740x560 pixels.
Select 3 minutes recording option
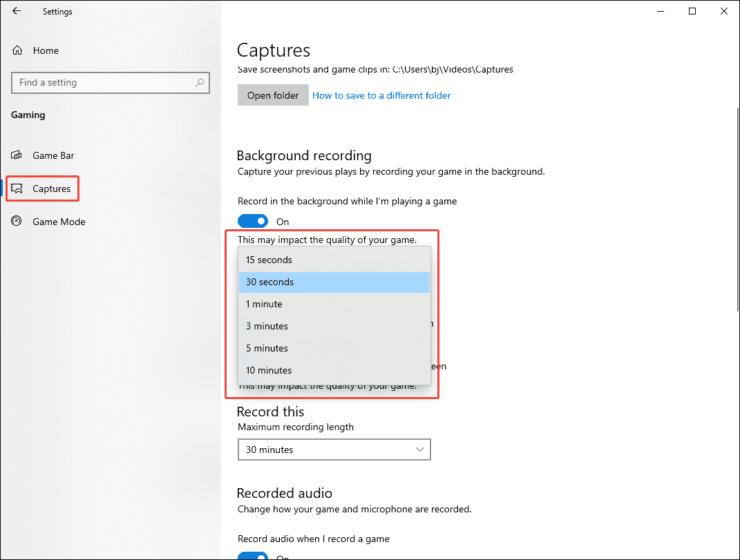(x=334, y=327)
